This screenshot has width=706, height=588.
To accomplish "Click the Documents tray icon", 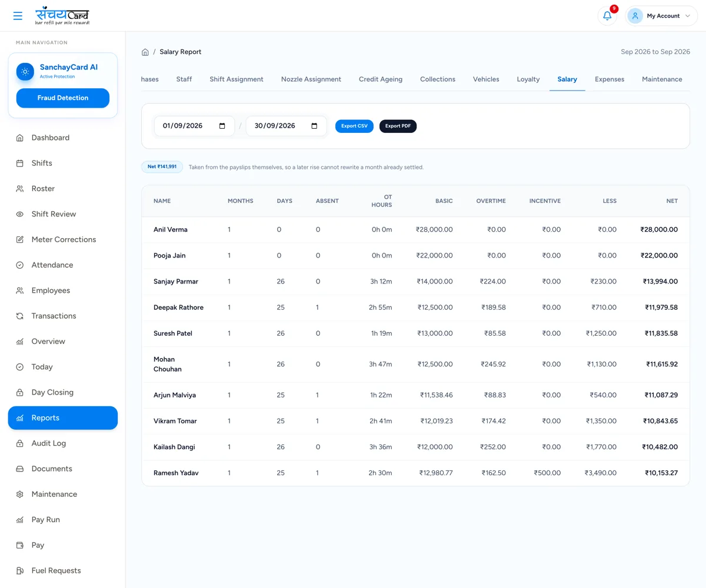I will (x=19, y=469).
